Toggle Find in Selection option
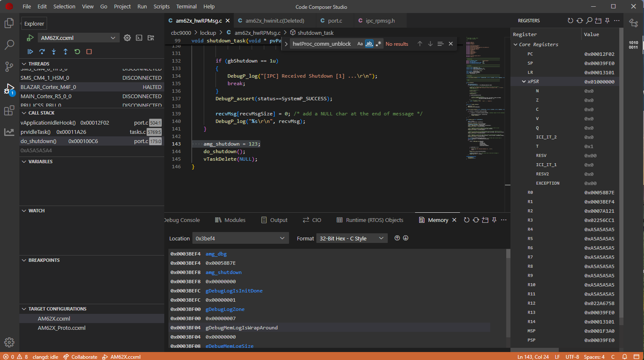The width and height of the screenshot is (644, 360). (440, 44)
